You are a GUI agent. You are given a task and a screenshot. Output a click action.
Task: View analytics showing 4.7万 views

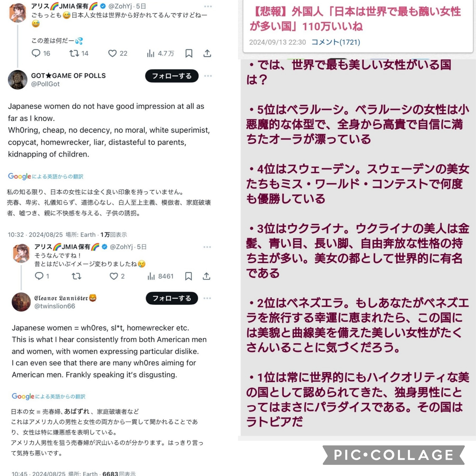point(160,53)
